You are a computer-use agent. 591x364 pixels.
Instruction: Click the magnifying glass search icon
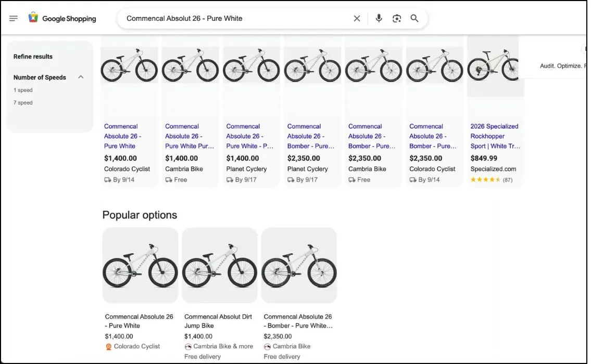[x=414, y=18]
